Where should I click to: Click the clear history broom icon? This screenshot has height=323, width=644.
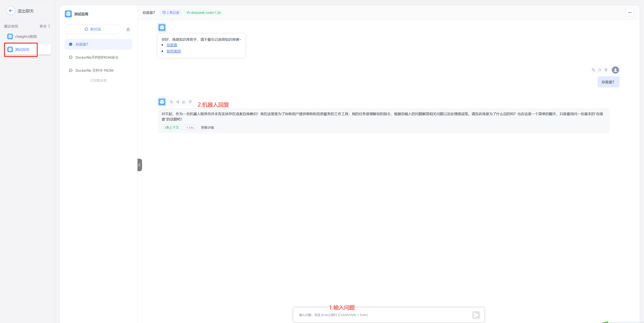coord(128,29)
